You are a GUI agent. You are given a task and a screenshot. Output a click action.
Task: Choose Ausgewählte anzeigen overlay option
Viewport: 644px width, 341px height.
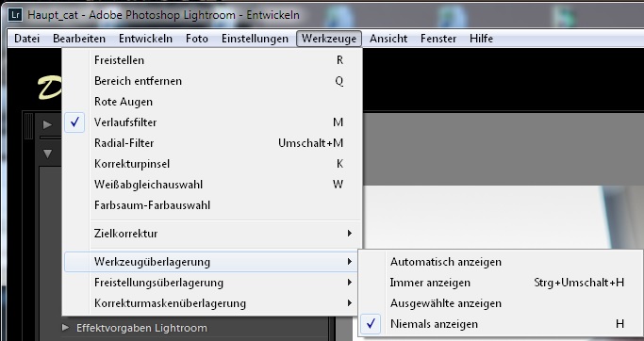click(x=501, y=303)
